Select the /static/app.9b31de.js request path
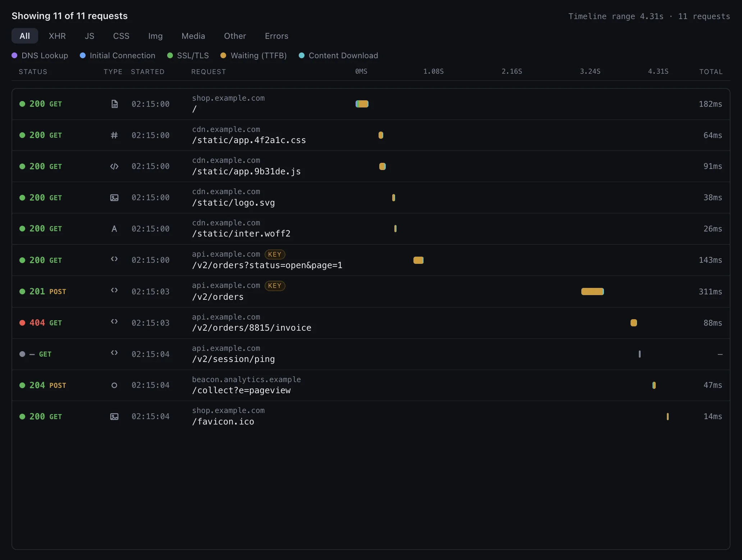Screen dimensions: 742x560 point(246,171)
